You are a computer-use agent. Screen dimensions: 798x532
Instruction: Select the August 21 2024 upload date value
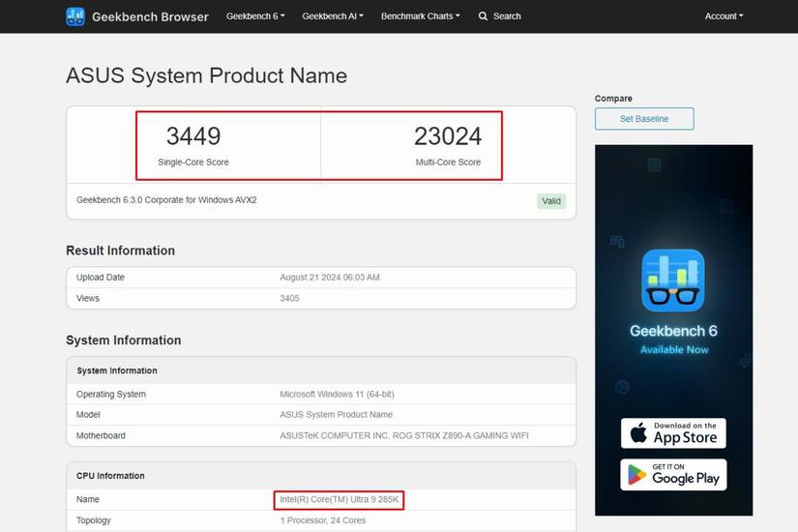pos(330,278)
